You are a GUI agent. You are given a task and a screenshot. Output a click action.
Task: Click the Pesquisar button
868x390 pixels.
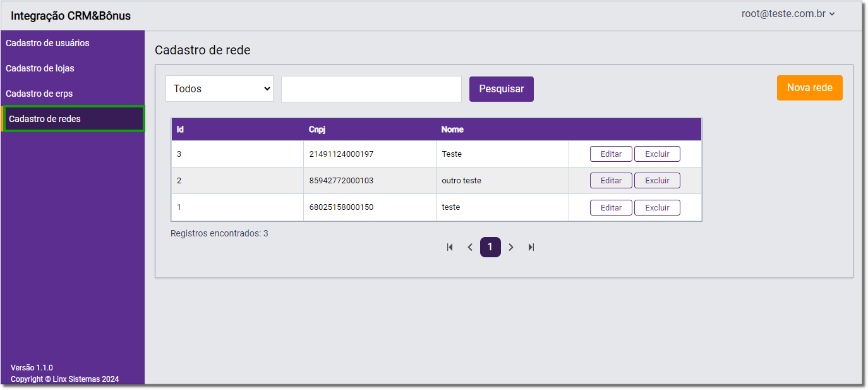pyautogui.click(x=502, y=89)
